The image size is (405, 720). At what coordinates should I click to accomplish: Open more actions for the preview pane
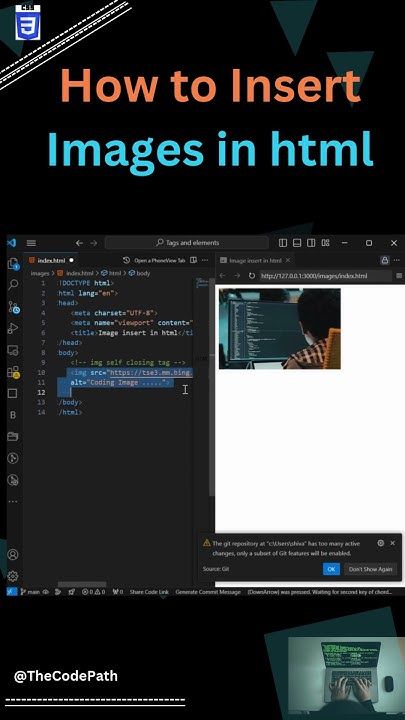[x=398, y=260]
